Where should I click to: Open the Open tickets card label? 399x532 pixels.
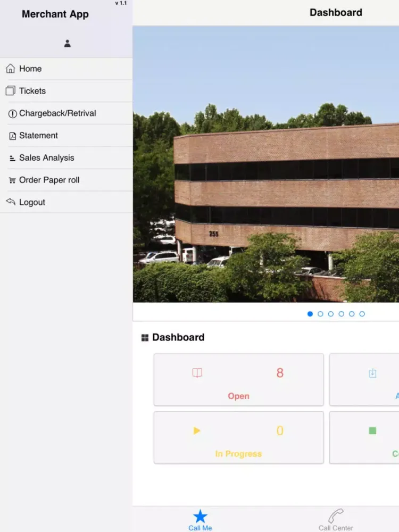click(238, 396)
